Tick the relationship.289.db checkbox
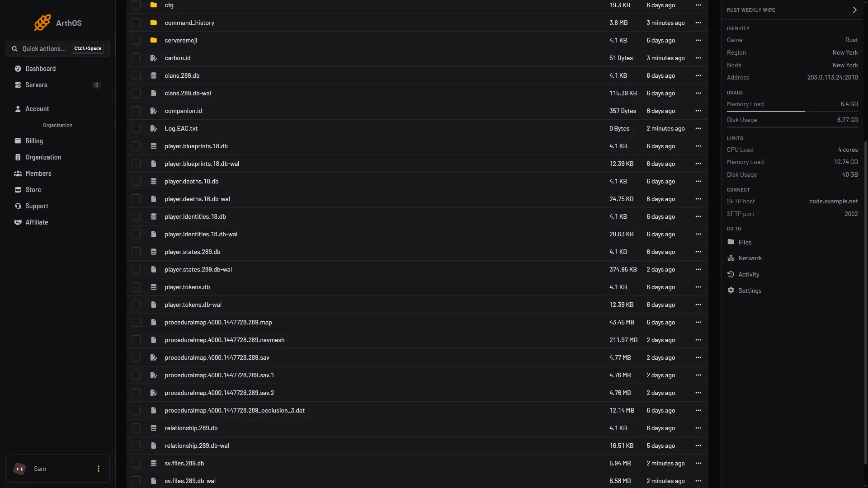Image resolution: width=868 pixels, height=488 pixels. 136,428
